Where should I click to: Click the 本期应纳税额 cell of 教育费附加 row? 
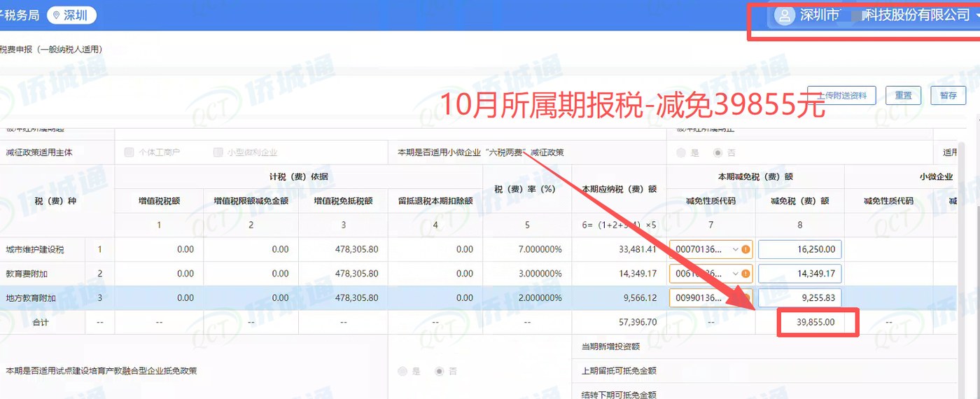[x=619, y=274]
